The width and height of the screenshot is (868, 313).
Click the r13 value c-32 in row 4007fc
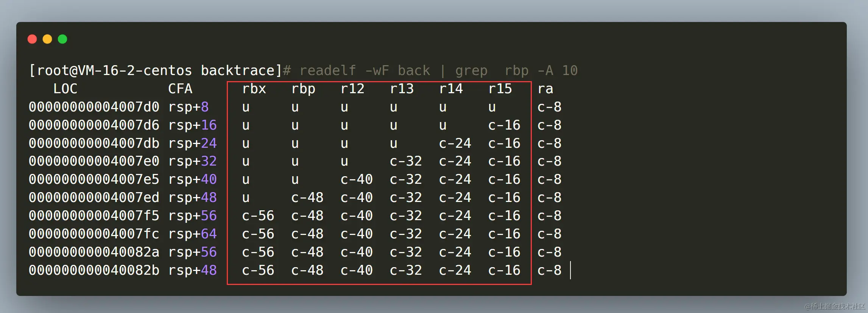point(406,234)
